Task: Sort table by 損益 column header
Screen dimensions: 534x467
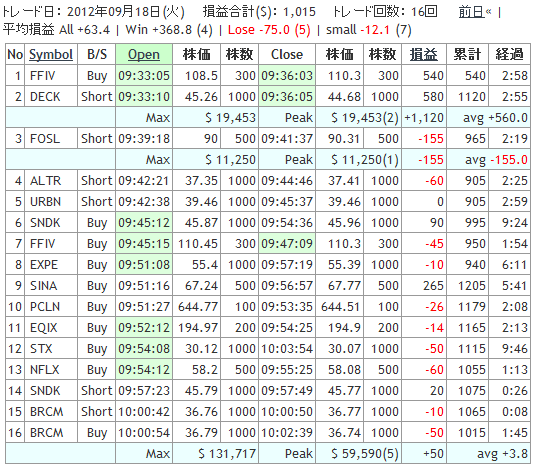Action: 424,55
